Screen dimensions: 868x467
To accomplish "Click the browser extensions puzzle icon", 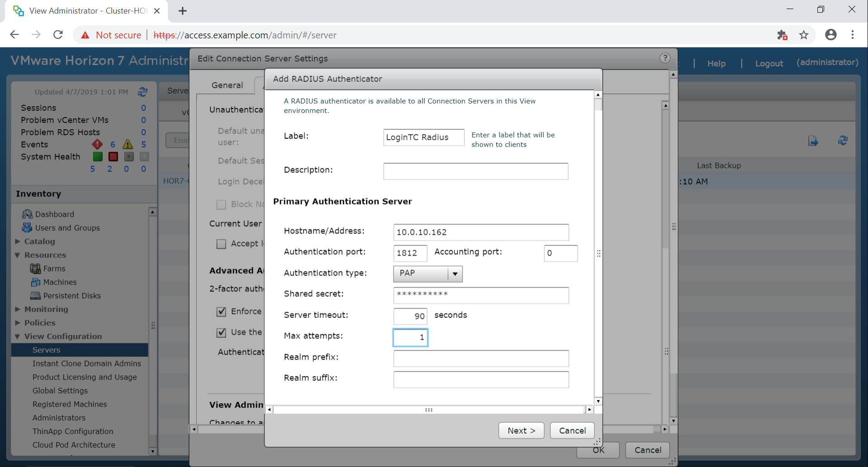I will (782, 35).
